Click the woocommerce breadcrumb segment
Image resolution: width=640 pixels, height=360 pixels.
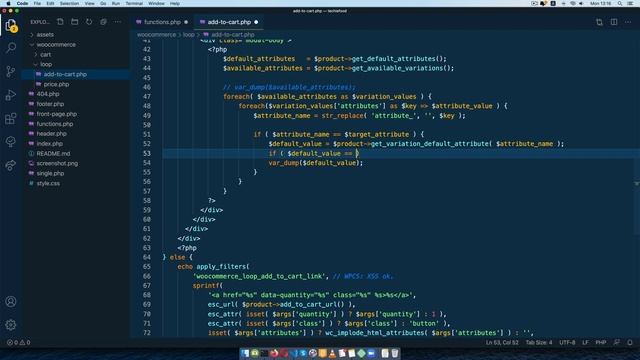(156, 35)
